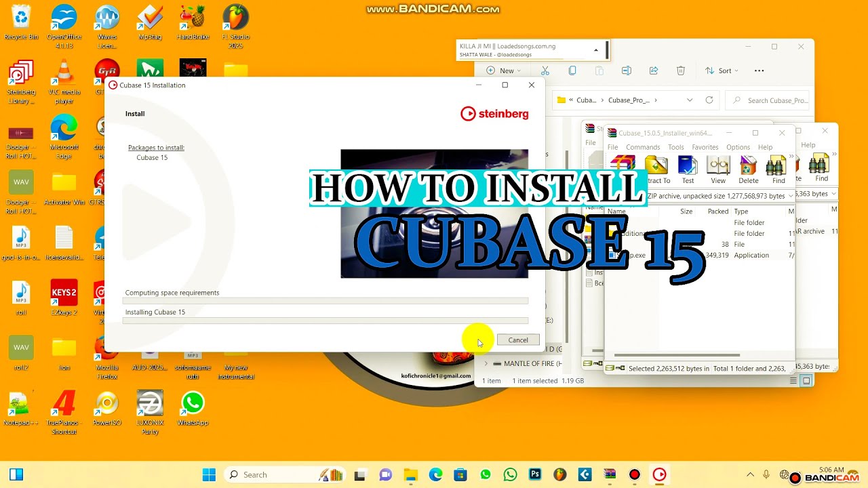Switch Explorer to large icons view toggle

click(x=806, y=381)
